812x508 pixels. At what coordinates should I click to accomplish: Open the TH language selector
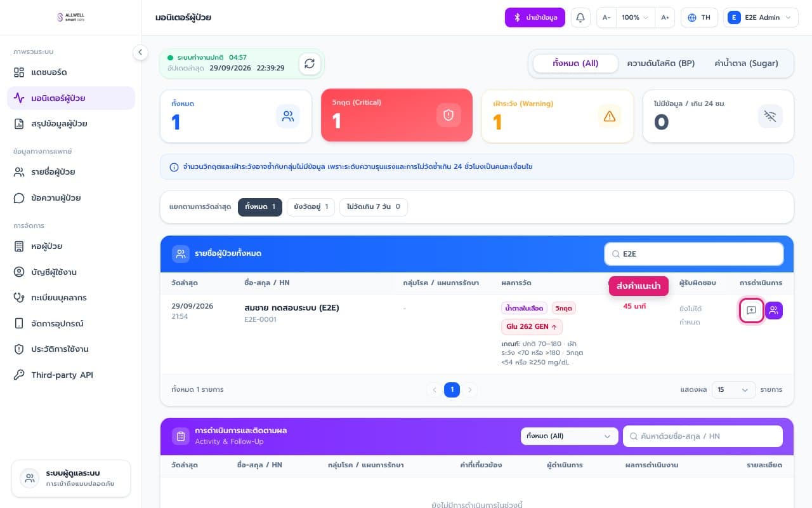699,18
